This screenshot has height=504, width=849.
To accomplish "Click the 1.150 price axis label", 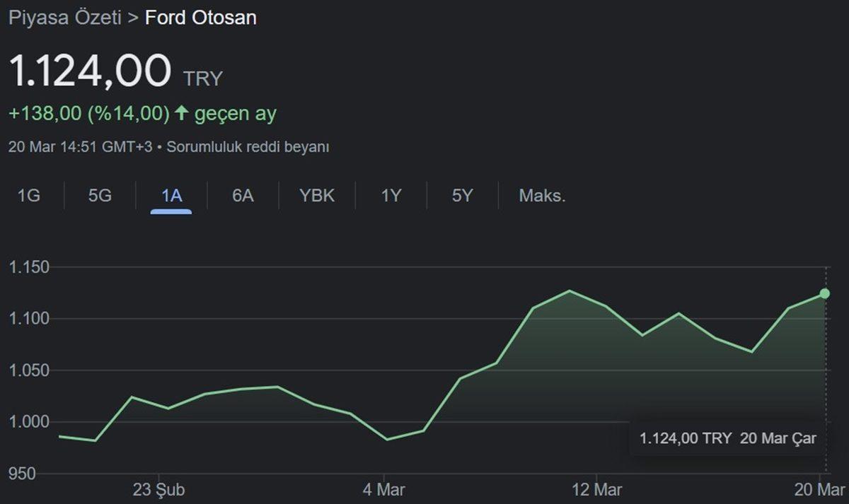I will pos(28,268).
